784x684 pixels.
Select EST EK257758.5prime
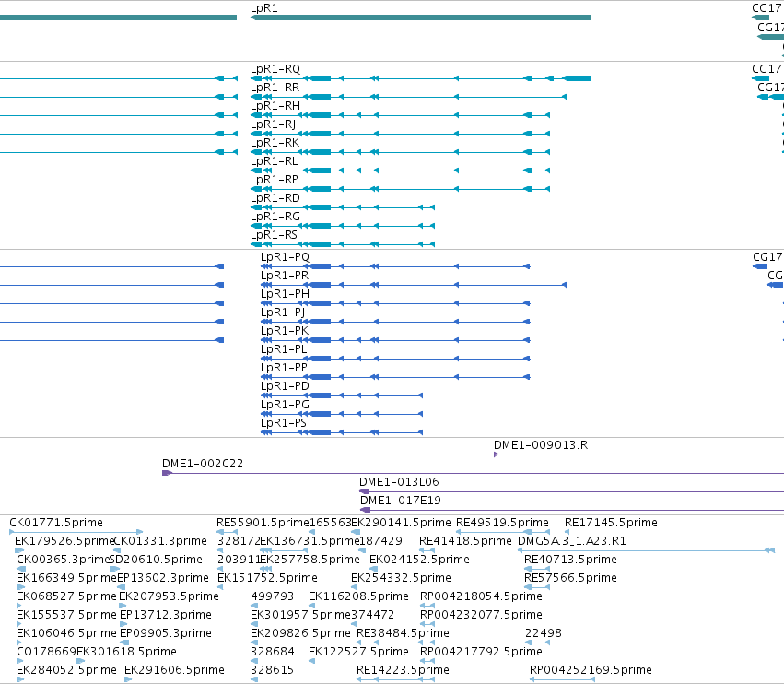coord(310,560)
